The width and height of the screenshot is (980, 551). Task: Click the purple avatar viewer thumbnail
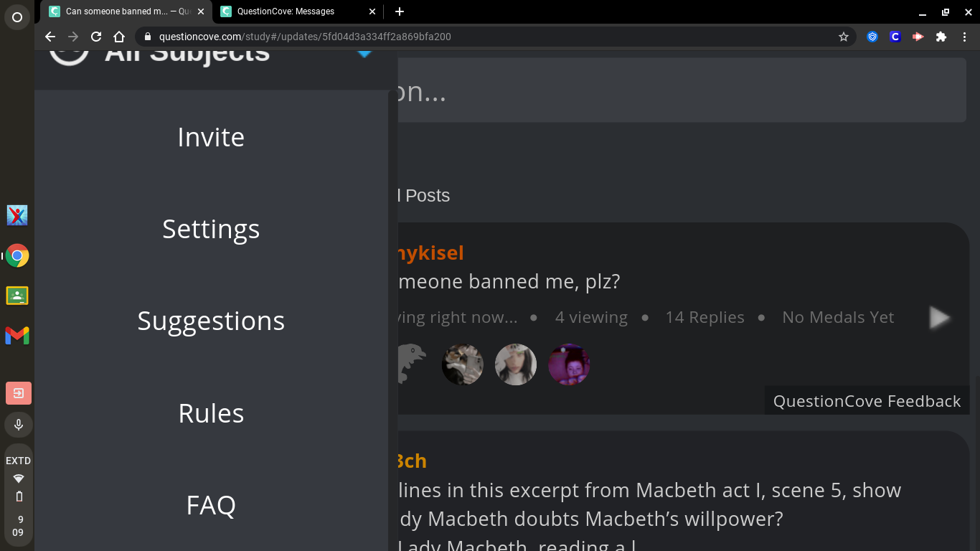(569, 364)
